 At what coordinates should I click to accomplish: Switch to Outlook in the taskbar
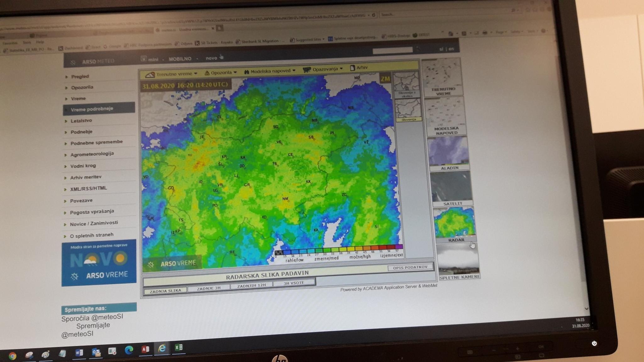[x=96, y=352]
